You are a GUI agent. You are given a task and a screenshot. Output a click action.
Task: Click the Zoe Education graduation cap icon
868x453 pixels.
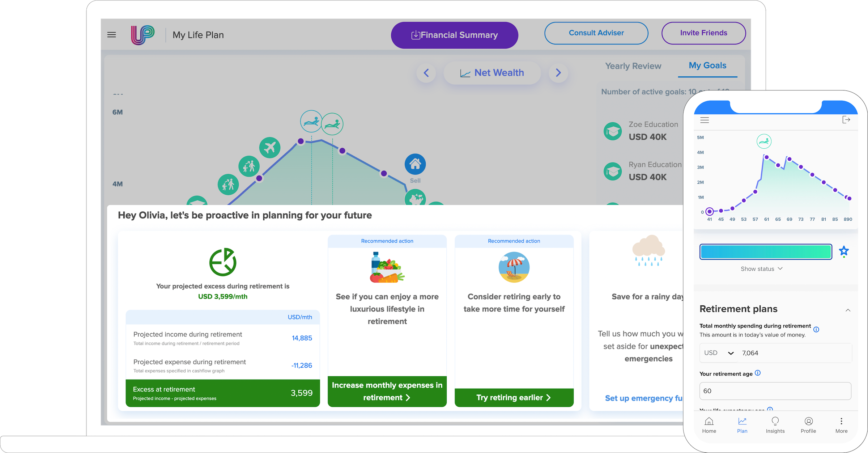coord(613,131)
